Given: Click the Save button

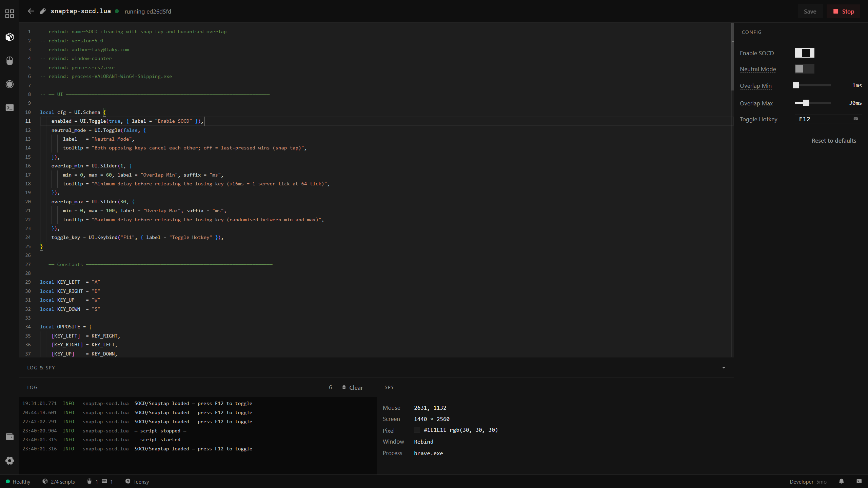Looking at the screenshot, I should pyautogui.click(x=810, y=12).
